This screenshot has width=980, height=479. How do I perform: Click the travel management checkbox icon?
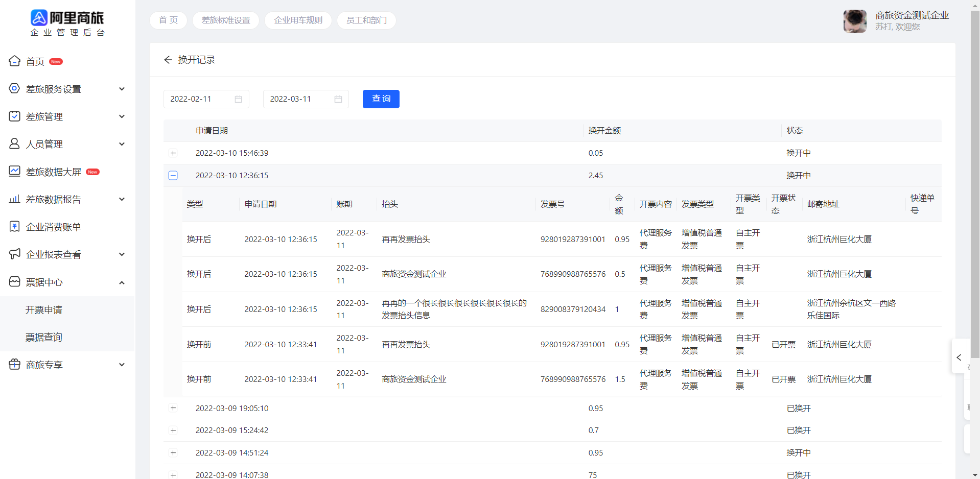(x=15, y=116)
